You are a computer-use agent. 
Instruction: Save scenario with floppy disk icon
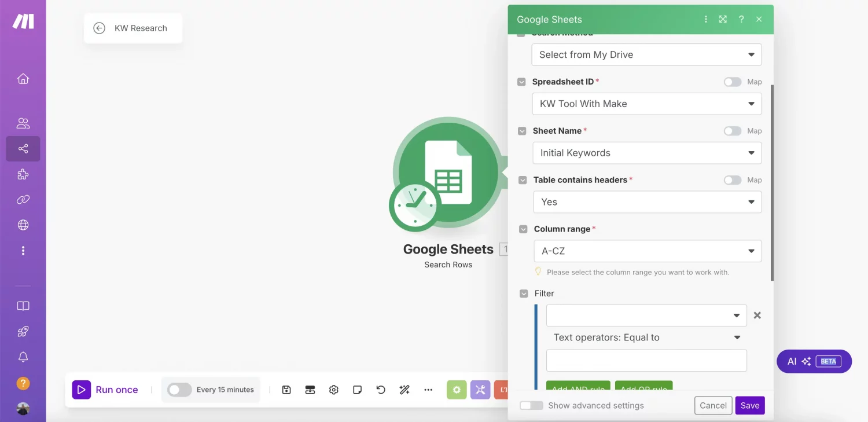click(286, 390)
